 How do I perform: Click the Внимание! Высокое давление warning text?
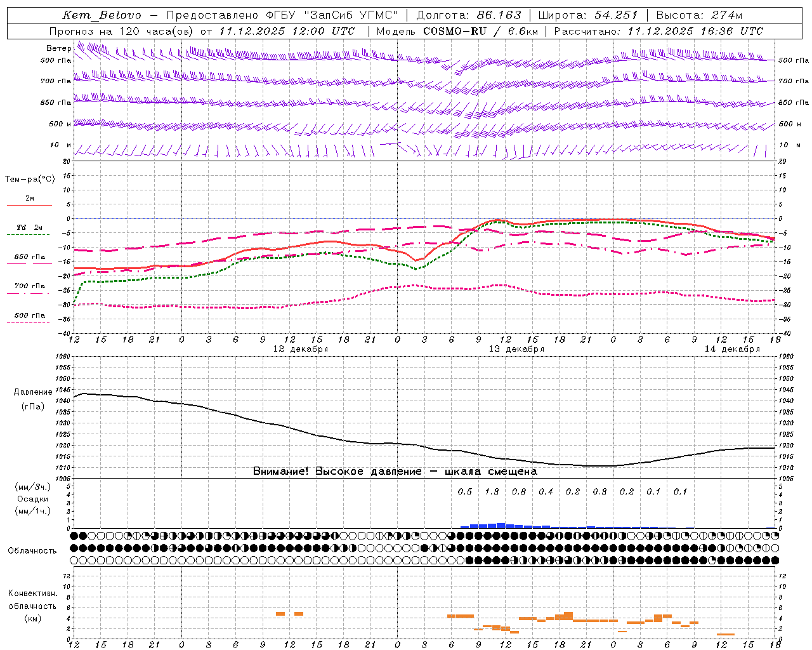coord(395,472)
